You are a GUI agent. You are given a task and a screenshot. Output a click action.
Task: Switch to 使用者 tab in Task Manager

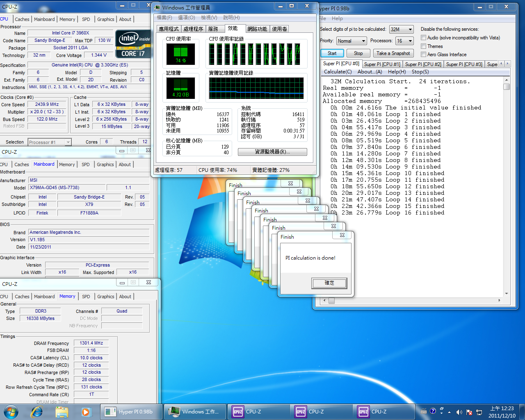tap(280, 29)
